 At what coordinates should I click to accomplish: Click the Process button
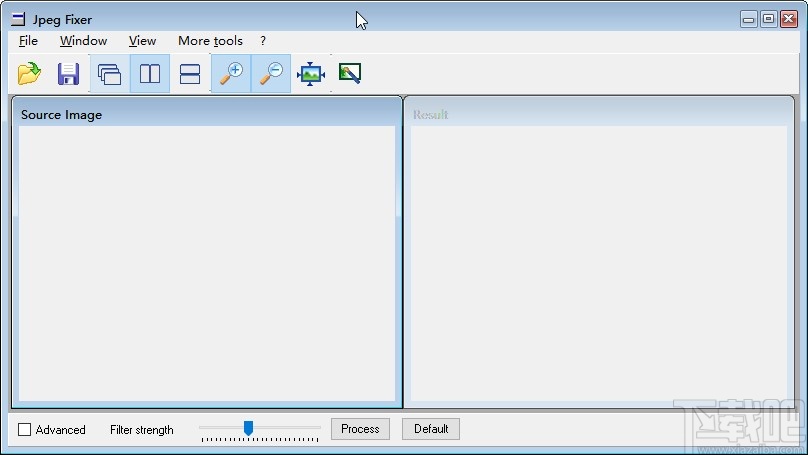[x=360, y=429]
